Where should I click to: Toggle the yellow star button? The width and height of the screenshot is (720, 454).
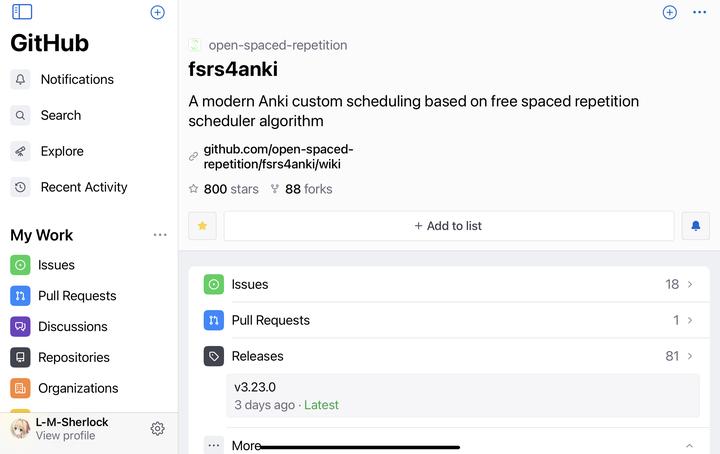click(x=203, y=226)
